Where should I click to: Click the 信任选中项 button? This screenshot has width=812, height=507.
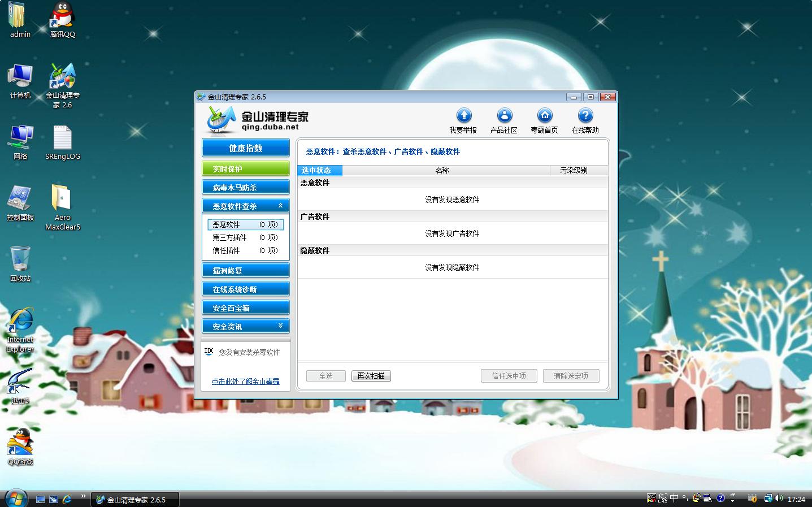click(x=509, y=376)
